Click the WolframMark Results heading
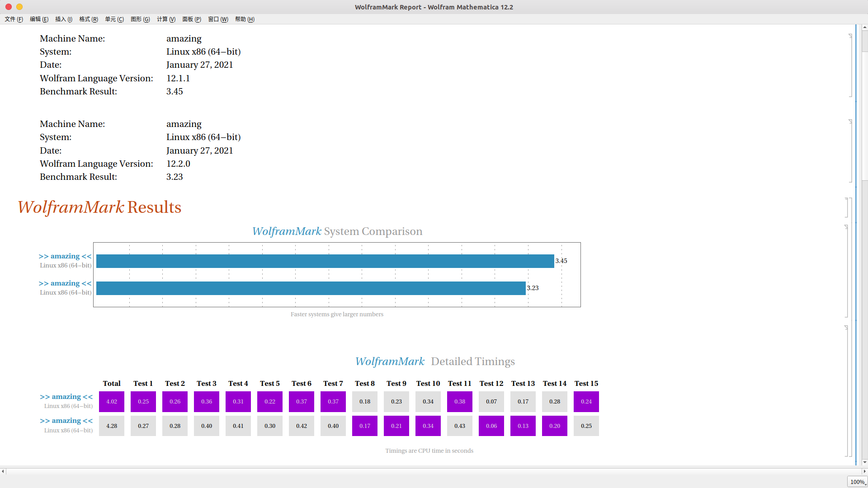This screenshot has width=868, height=488. [x=99, y=207]
